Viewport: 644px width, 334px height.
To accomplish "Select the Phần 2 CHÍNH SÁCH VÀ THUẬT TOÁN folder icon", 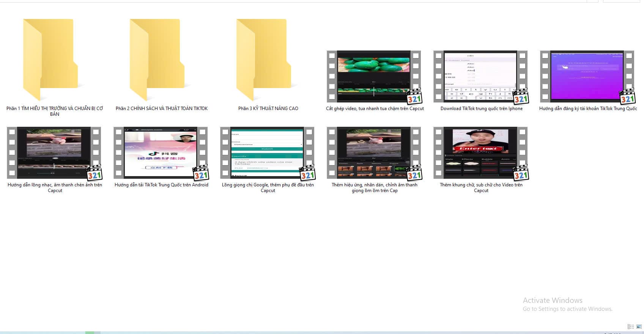I will click(157, 60).
